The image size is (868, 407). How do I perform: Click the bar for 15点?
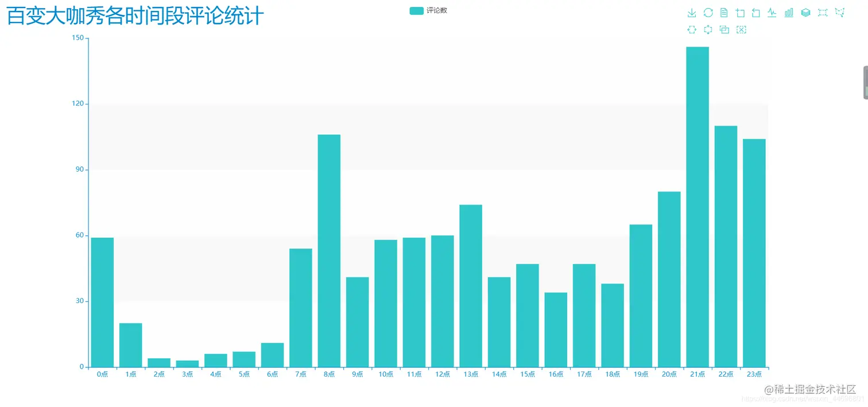tap(528, 315)
